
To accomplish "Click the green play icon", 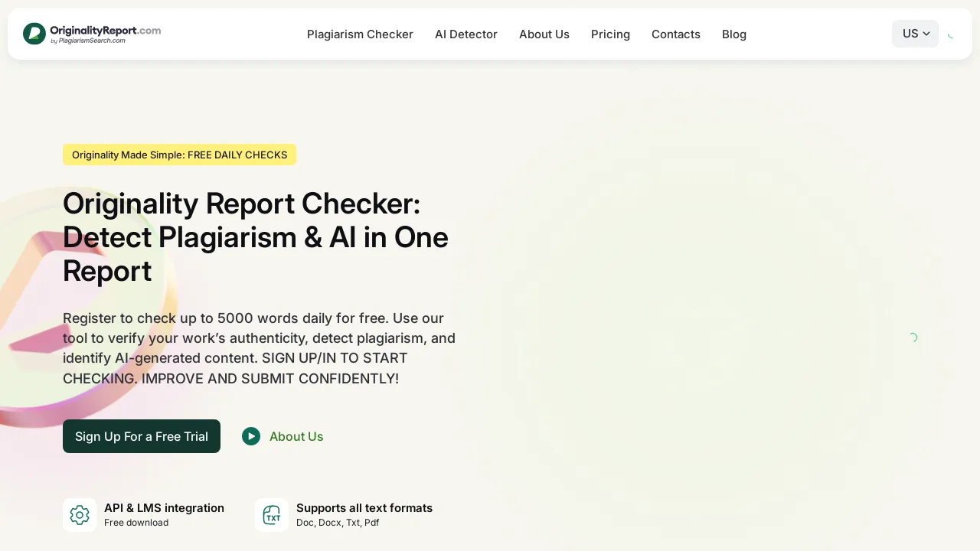I will (251, 436).
